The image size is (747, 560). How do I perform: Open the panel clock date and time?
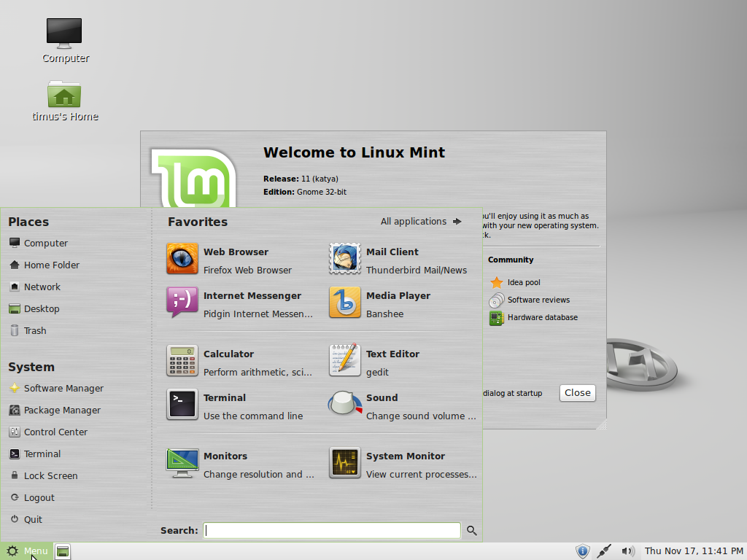[x=693, y=551]
